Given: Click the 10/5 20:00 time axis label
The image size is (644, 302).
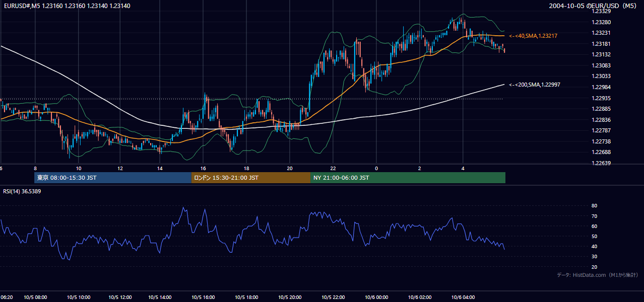Looking at the screenshot, I should (290, 297).
